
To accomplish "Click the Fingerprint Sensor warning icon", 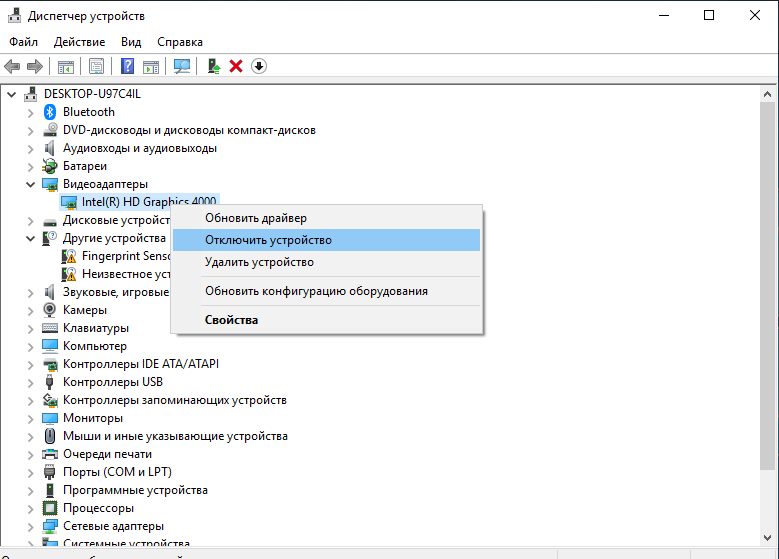I will [69, 256].
